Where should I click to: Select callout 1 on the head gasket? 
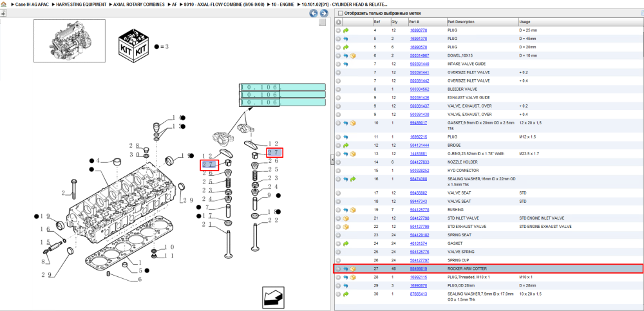[140, 262]
